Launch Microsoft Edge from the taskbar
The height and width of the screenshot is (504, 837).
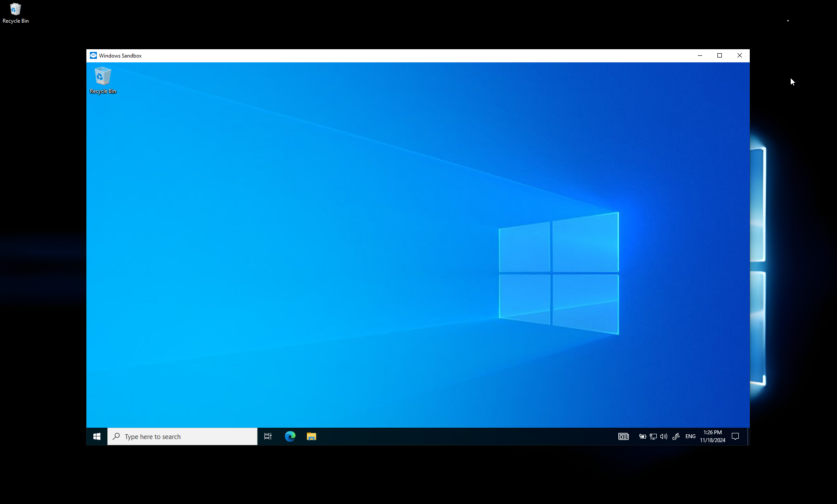pos(290,436)
